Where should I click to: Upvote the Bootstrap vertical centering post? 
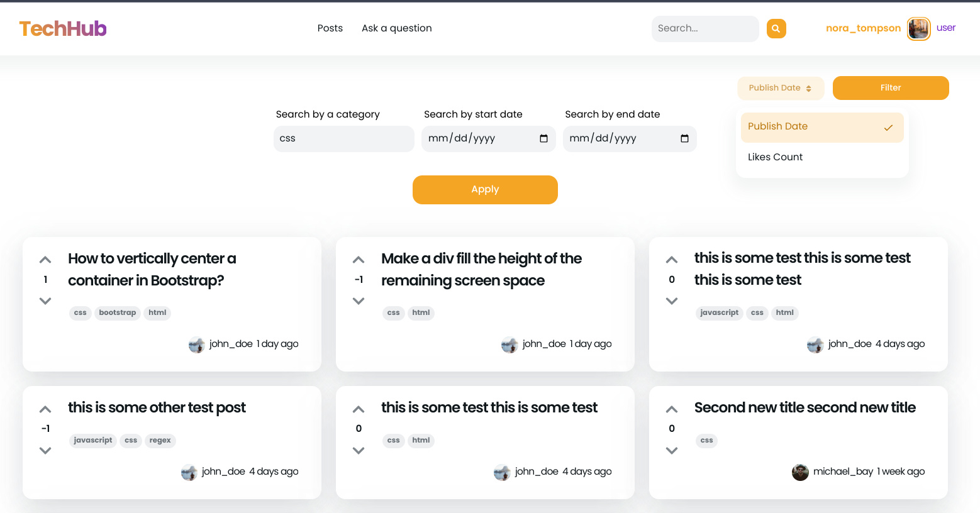(x=45, y=258)
